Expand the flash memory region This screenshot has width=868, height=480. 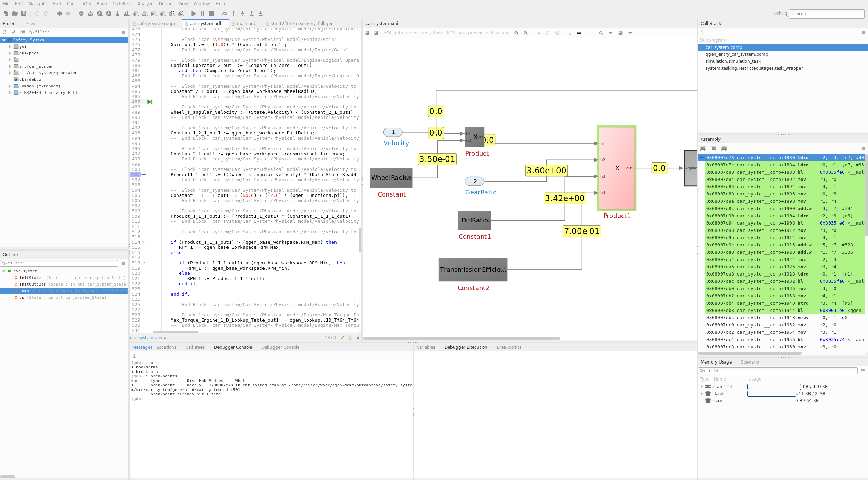coord(702,393)
